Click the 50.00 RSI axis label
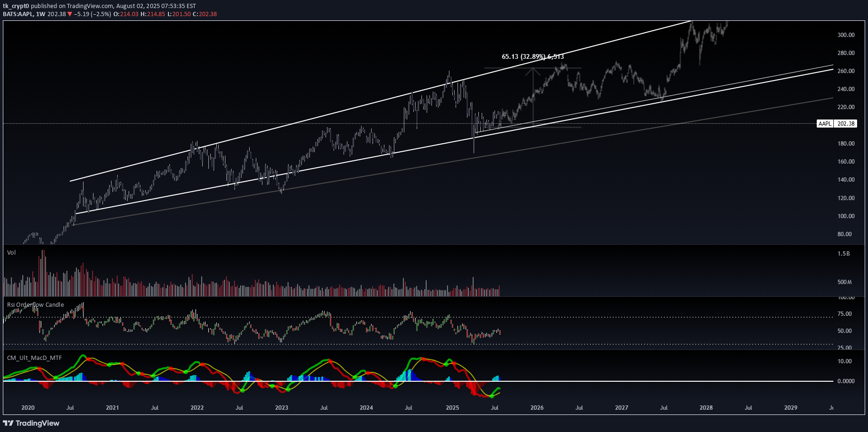 click(x=845, y=331)
